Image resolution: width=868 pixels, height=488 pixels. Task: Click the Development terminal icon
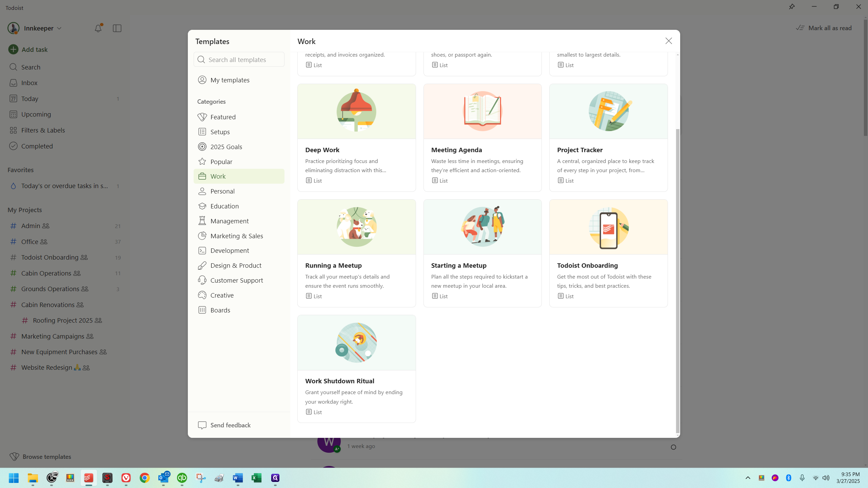pyautogui.click(x=202, y=250)
